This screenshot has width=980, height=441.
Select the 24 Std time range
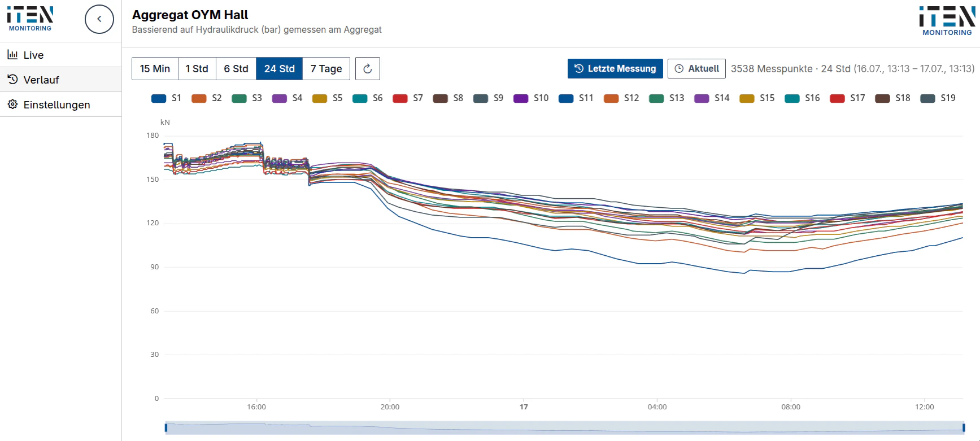click(280, 69)
